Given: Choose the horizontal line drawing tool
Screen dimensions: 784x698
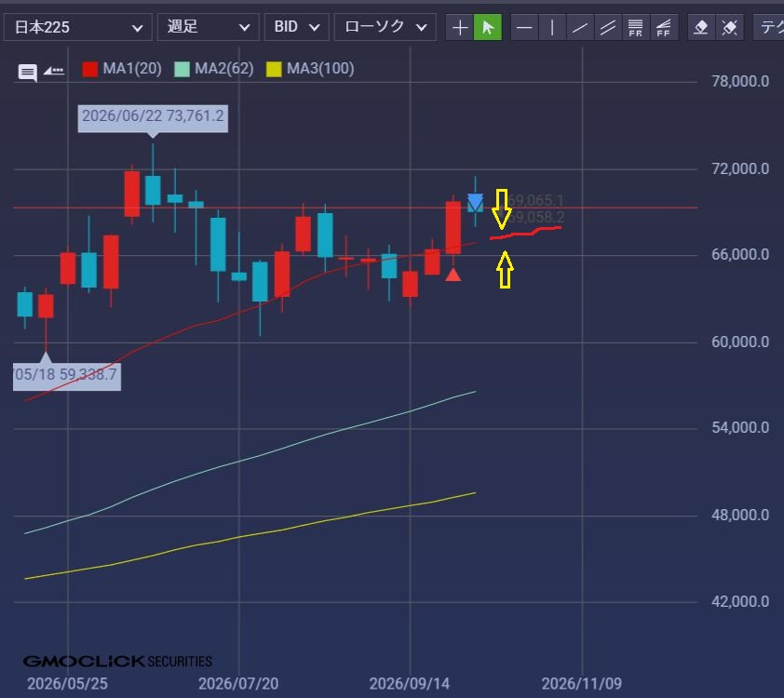Looking at the screenshot, I should point(524,27).
